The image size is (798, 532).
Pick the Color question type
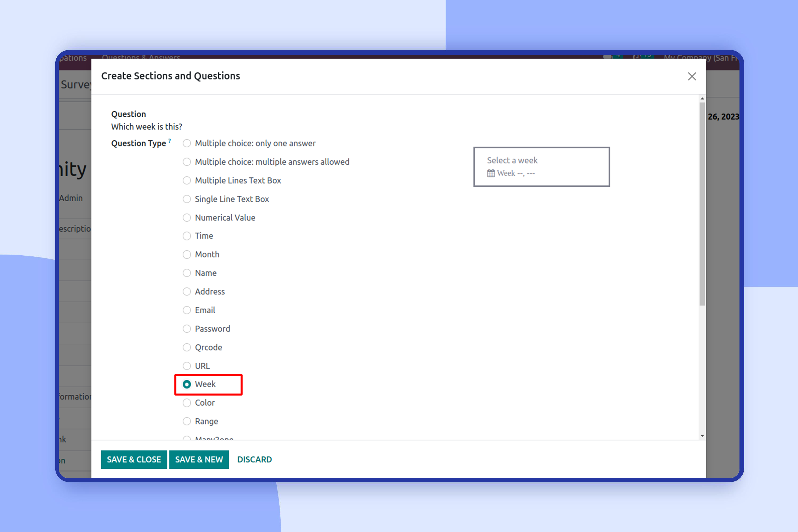[187, 403]
